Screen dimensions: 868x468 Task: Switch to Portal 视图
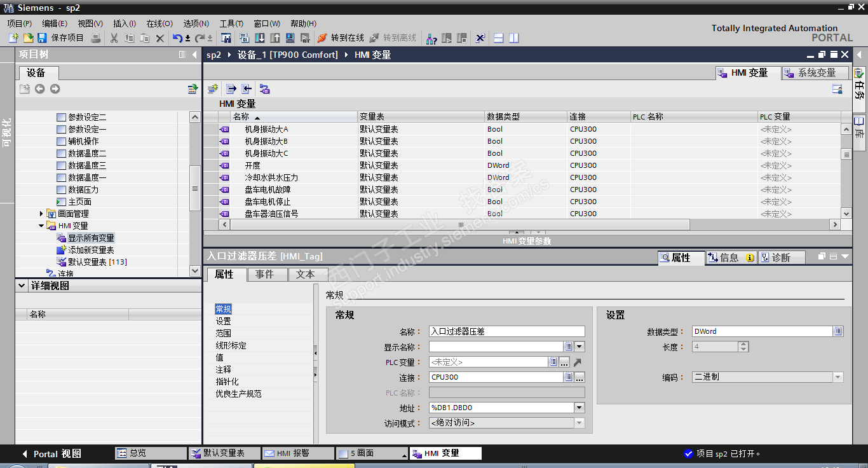51,453
